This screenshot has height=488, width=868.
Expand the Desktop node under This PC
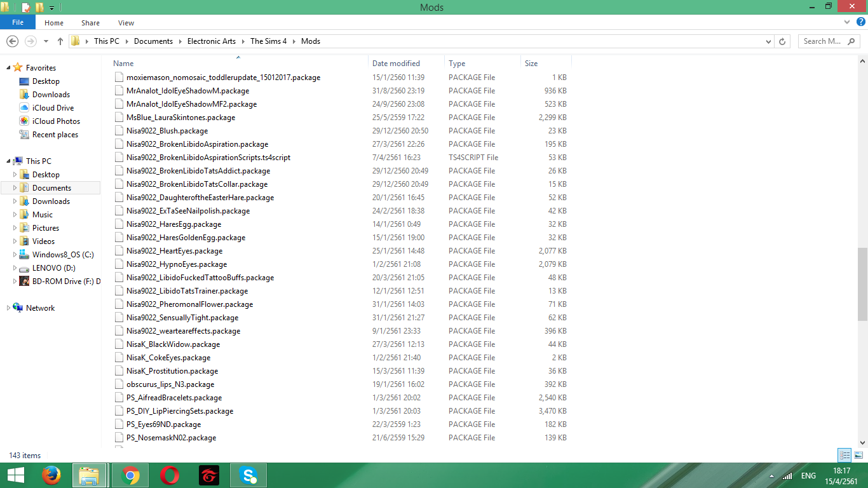tap(15, 175)
